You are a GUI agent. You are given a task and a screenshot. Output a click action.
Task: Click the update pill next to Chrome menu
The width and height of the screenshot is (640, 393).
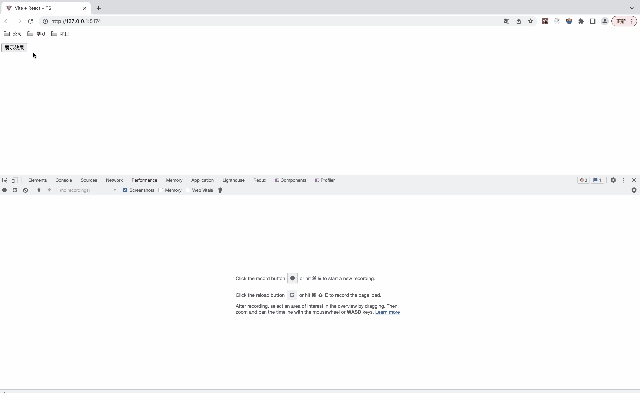pos(621,21)
